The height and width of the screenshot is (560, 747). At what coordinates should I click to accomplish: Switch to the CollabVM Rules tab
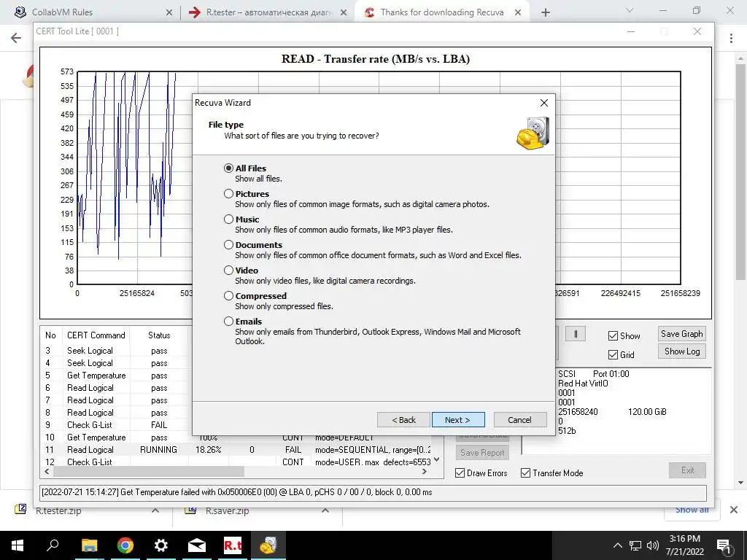click(x=90, y=12)
